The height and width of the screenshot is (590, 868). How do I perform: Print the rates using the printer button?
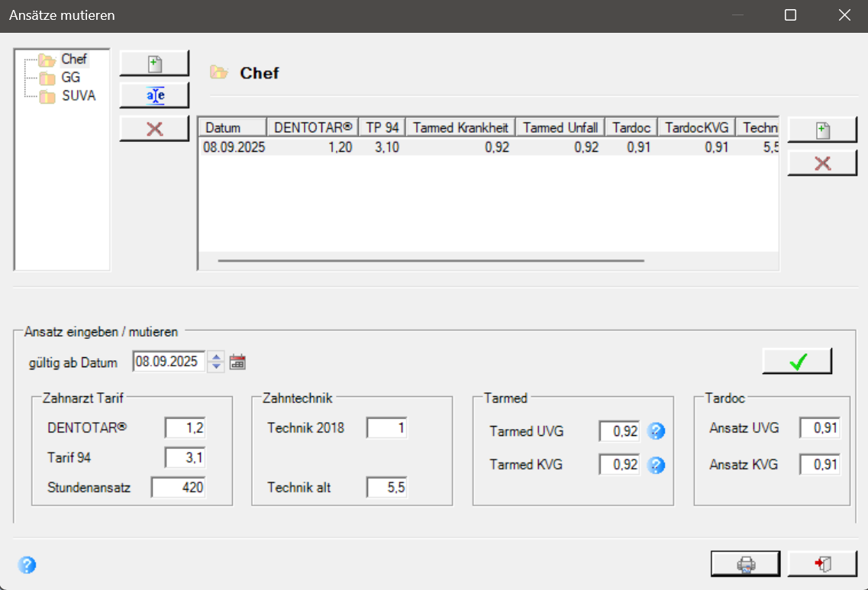point(746,564)
